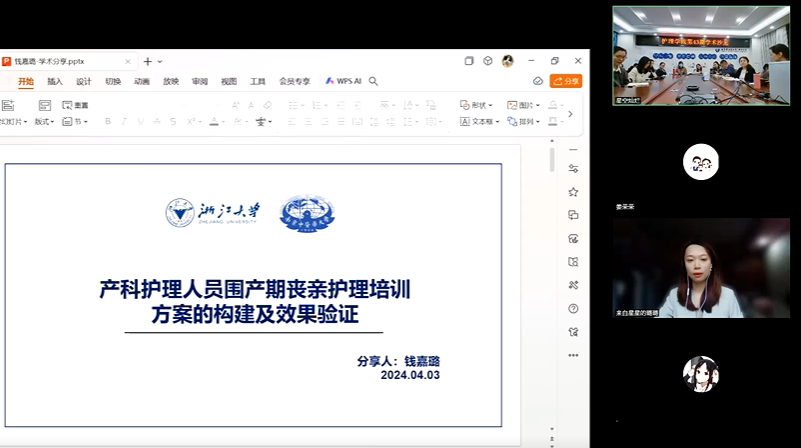The height and width of the screenshot is (448, 801).
Task: Open the help question mark icon
Action: click(x=573, y=308)
